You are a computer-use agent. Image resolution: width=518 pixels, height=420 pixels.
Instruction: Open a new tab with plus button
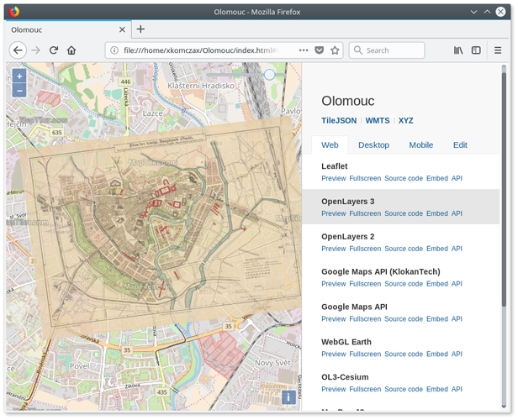(140, 29)
